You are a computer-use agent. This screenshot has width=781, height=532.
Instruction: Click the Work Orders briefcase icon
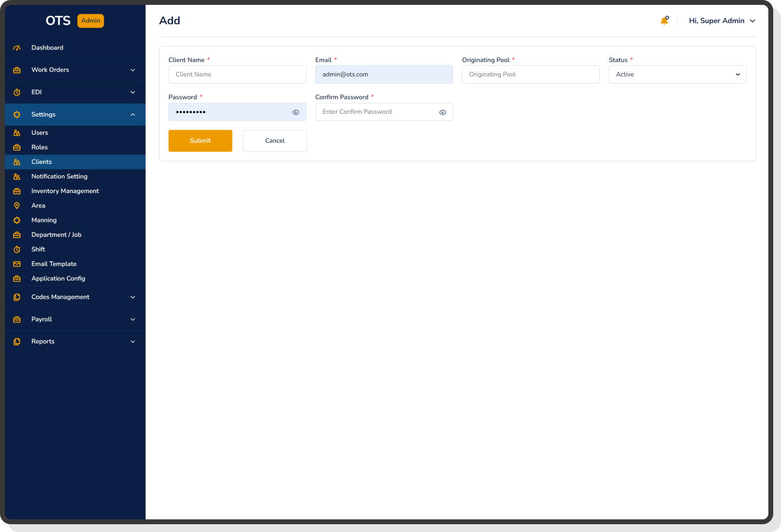click(x=17, y=70)
